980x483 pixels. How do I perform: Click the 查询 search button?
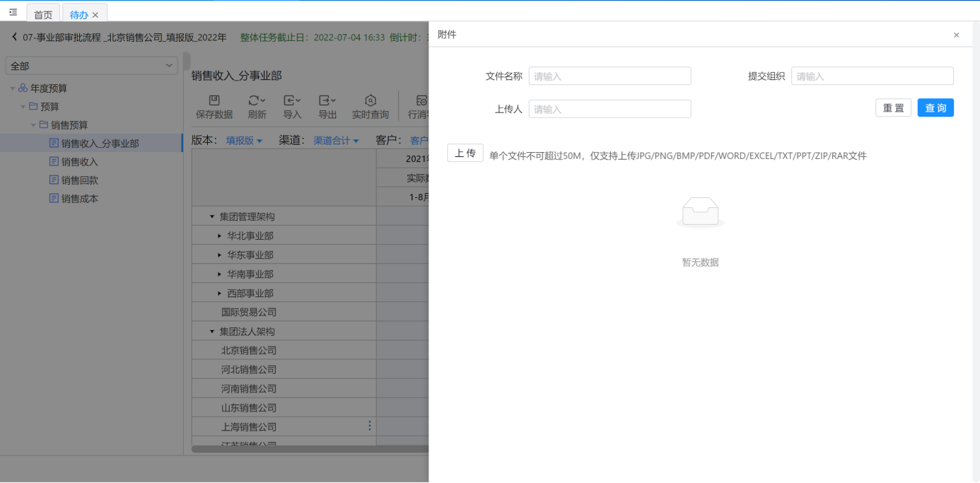935,108
